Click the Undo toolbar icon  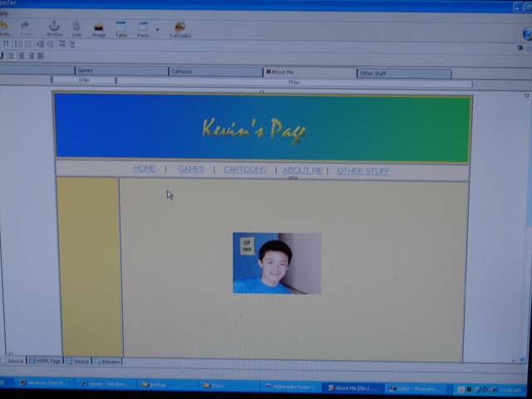(x=4, y=29)
